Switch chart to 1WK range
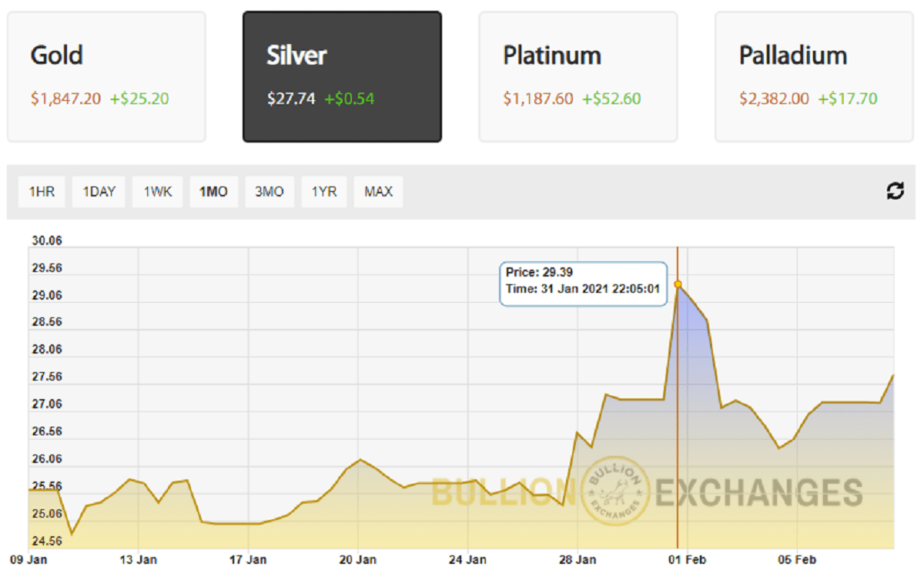 pos(157,192)
